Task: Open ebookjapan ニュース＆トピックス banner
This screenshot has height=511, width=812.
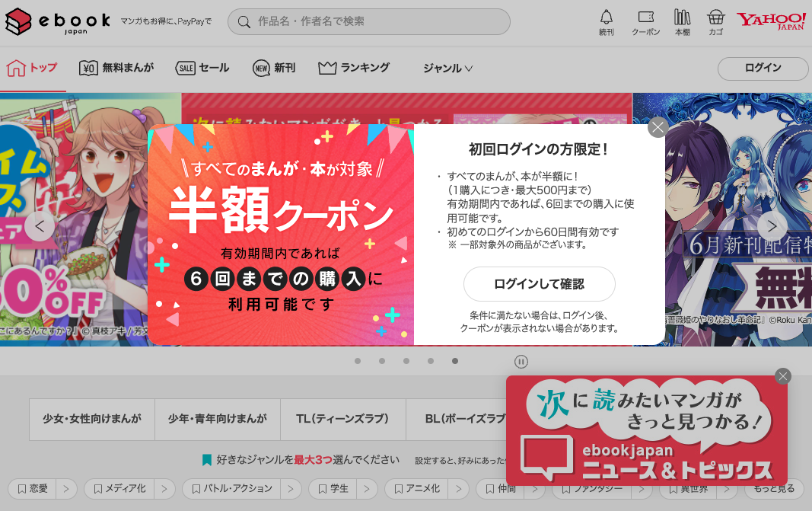Action: coord(646,431)
